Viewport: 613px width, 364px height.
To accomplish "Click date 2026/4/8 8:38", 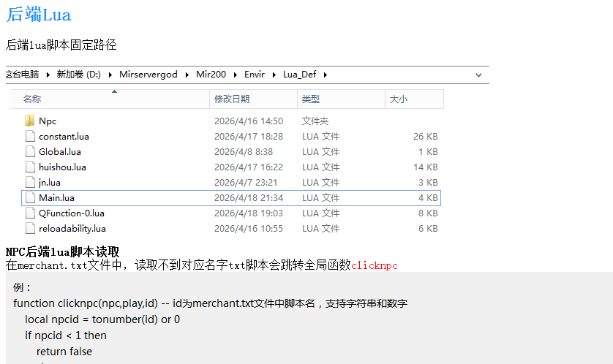I will (x=244, y=151).
